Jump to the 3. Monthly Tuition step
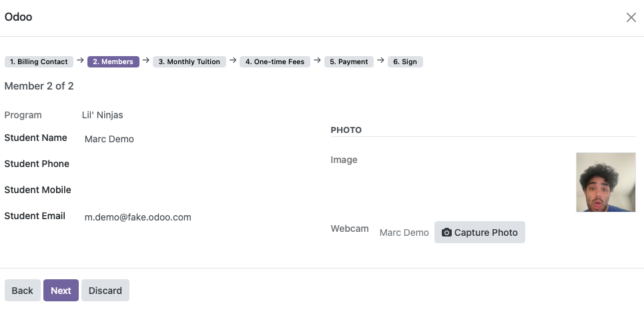The height and width of the screenshot is (310, 644). [190, 61]
